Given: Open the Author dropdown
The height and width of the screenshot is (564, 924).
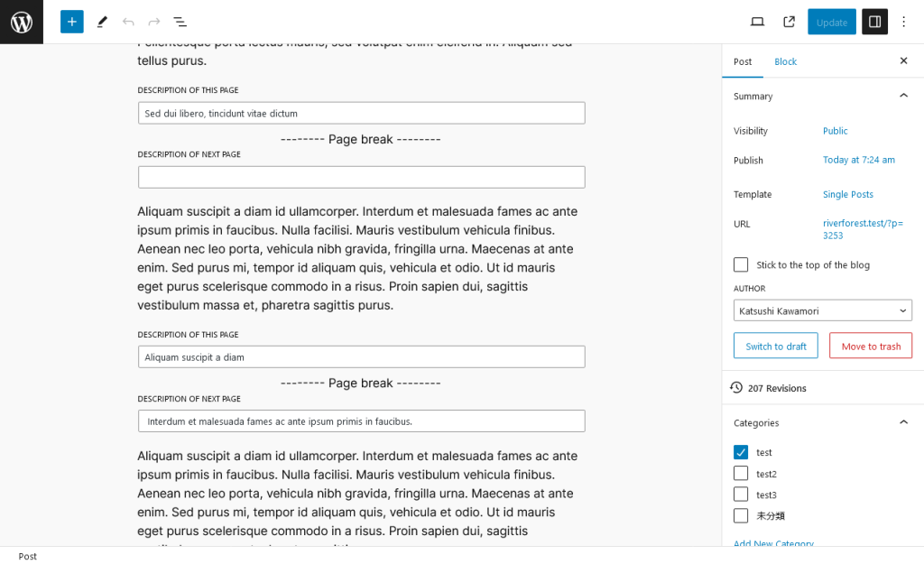Looking at the screenshot, I should (823, 310).
